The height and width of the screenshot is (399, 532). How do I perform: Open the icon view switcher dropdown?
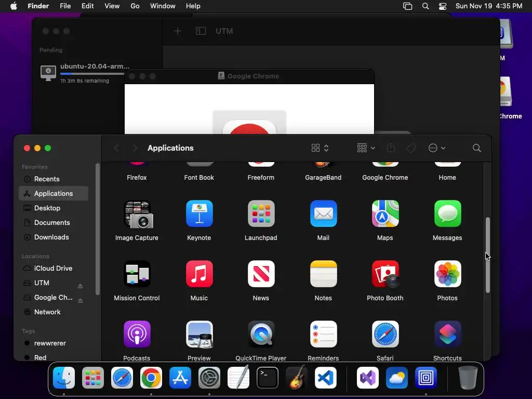point(320,148)
